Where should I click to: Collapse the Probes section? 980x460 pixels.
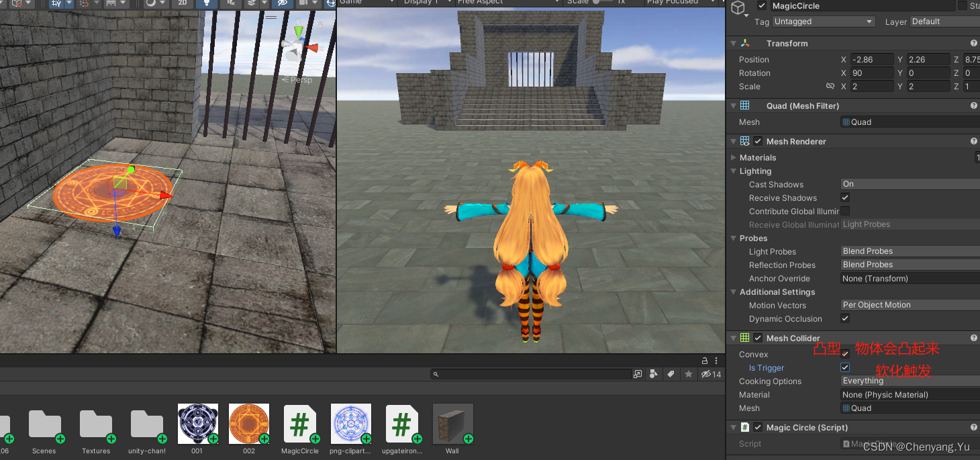(x=733, y=238)
